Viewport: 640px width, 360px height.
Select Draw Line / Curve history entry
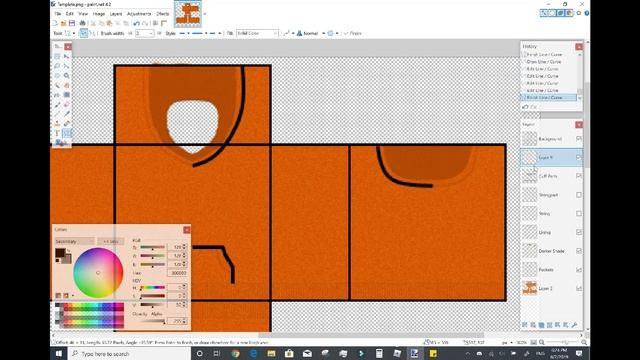click(544, 62)
